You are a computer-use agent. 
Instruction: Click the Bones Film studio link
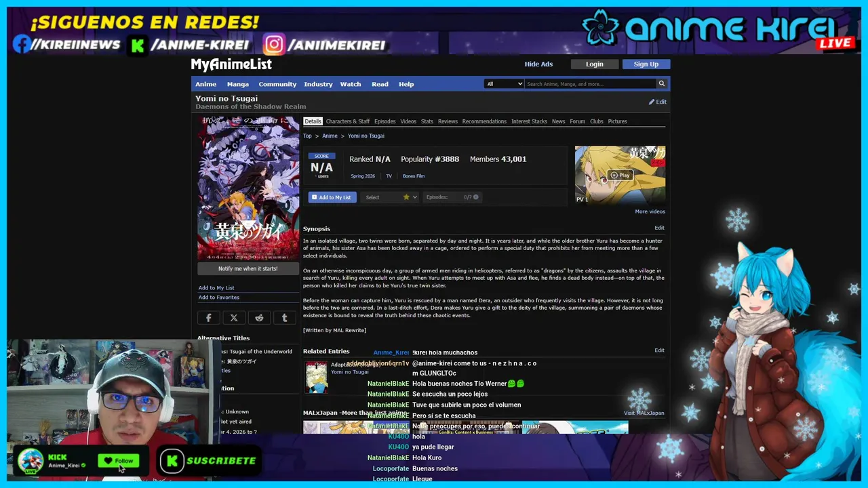414,176
